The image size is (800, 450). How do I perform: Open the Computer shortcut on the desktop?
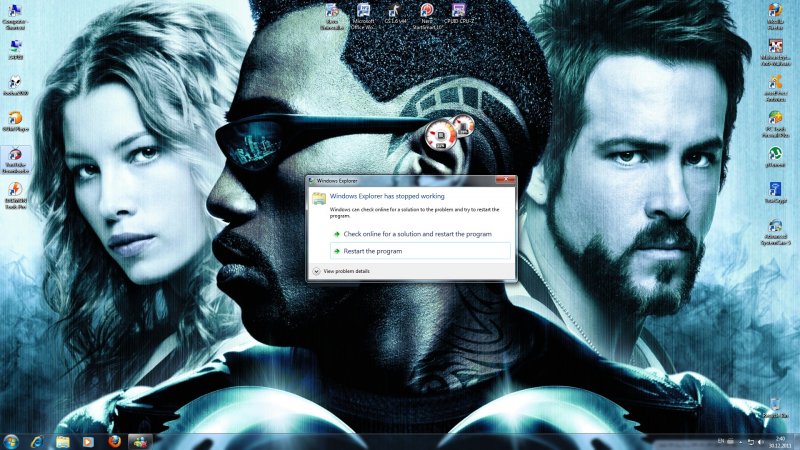pyautogui.click(x=15, y=16)
